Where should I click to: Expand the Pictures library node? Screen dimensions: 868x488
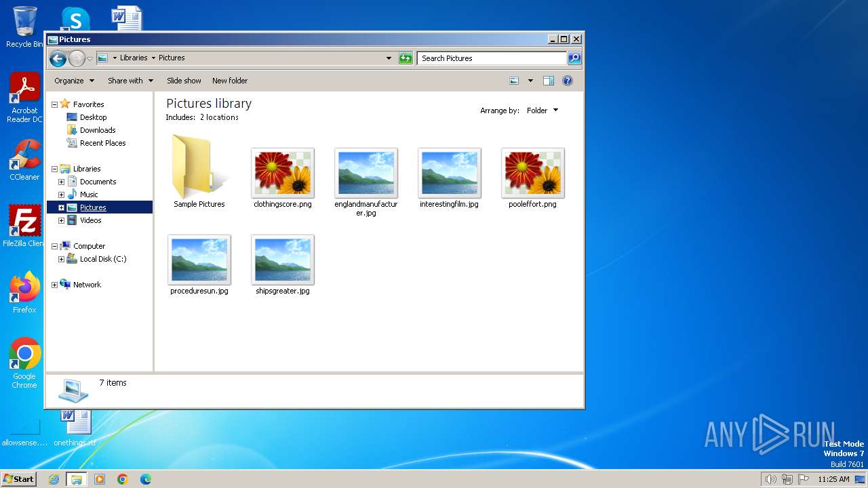[62, 207]
